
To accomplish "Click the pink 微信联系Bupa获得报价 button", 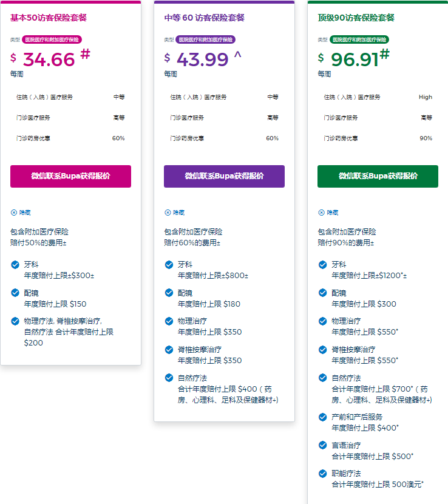I will [70, 176].
